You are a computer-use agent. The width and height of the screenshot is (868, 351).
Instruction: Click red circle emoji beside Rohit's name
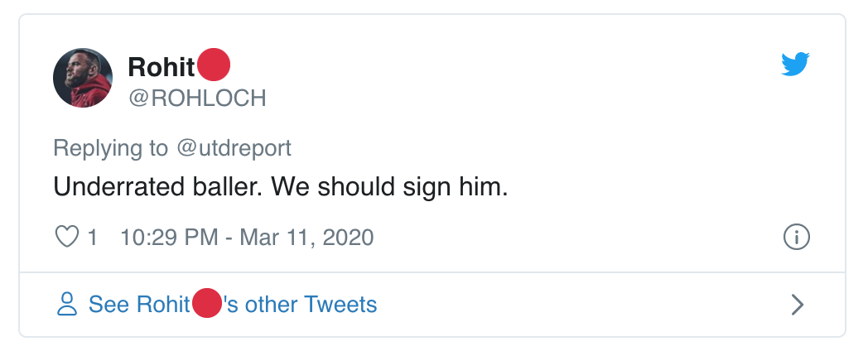point(213,65)
